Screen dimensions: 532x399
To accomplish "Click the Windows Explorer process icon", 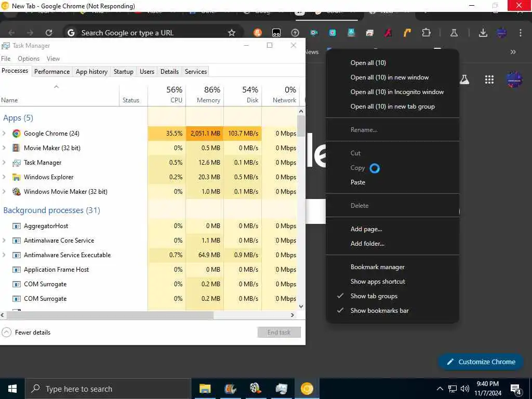I will tap(16, 177).
